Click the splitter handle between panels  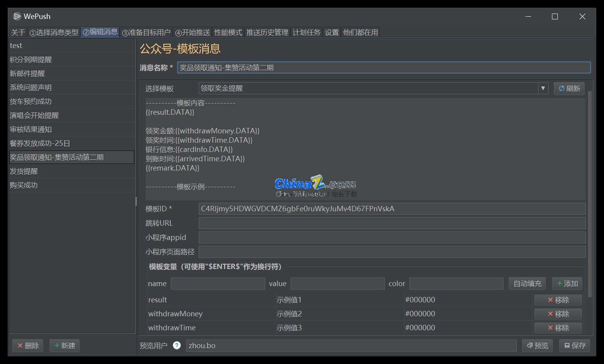pos(136,201)
